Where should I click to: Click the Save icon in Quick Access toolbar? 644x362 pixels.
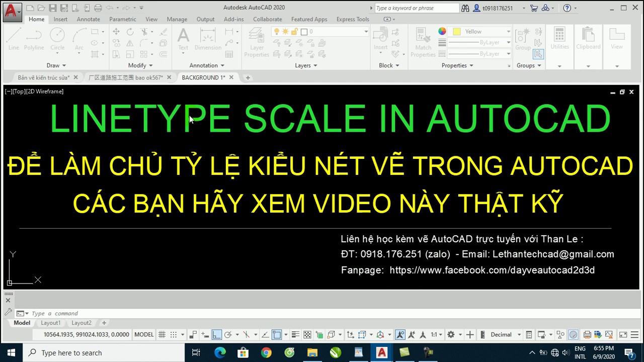pos(52,8)
